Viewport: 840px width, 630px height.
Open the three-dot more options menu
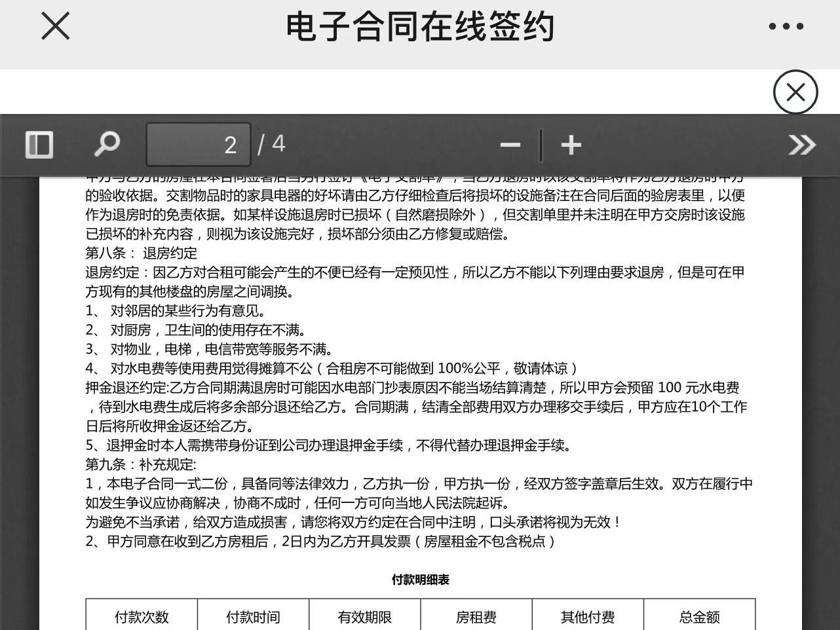coord(786,27)
